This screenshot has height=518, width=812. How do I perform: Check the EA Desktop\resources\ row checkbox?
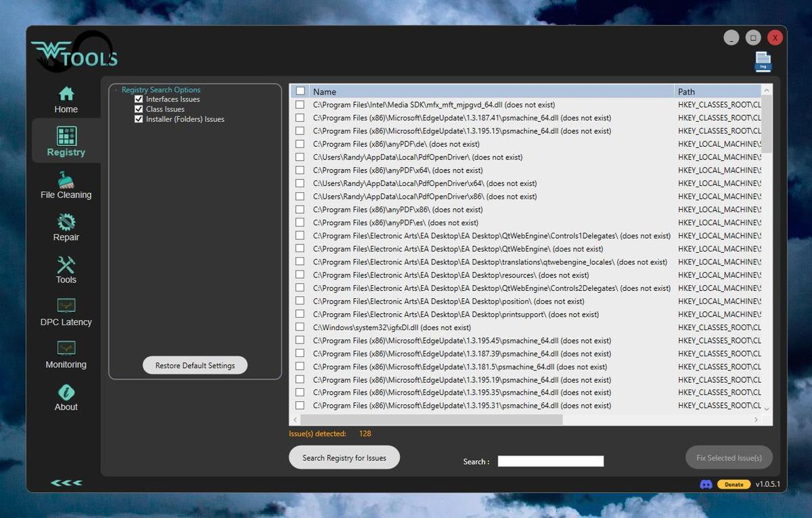pos(300,275)
